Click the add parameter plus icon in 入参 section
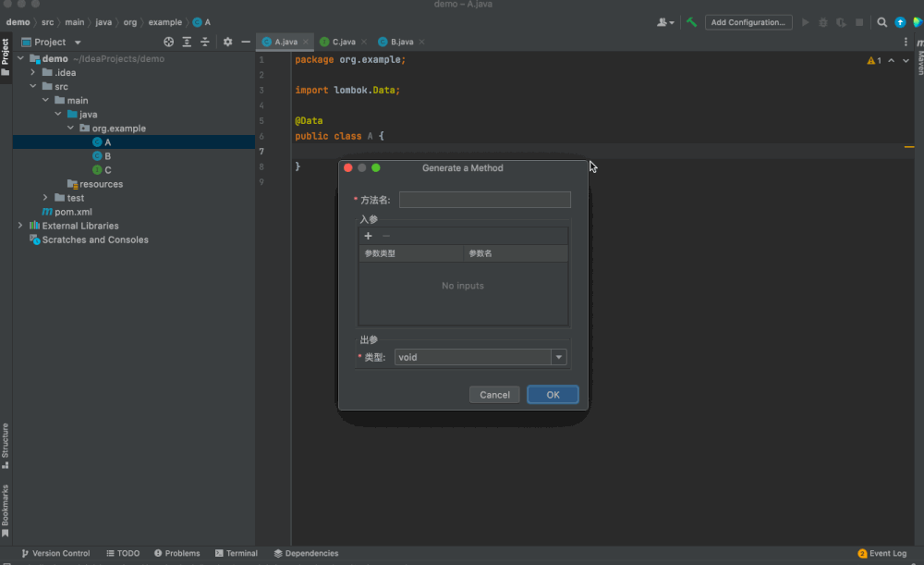The width and height of the screenshot is (924, 565). (x=368, y=236)
